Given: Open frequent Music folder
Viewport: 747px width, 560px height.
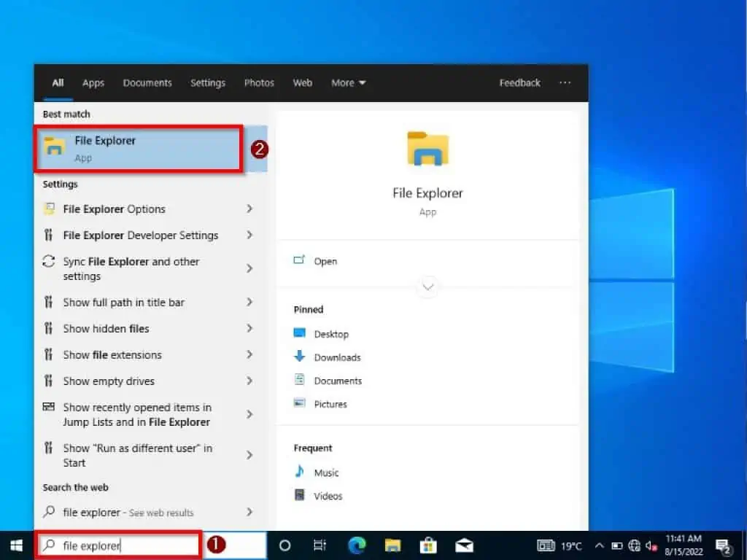Looking at the screenshot, I should tap(326, 472).
